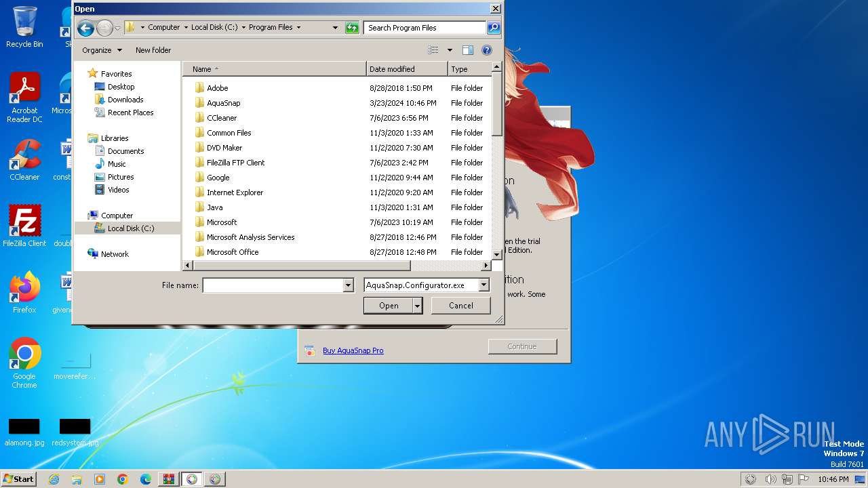Select the Microsoft Office folder
Image resolution: width=868 pixels, height=488 pixels.
(233, 252)
